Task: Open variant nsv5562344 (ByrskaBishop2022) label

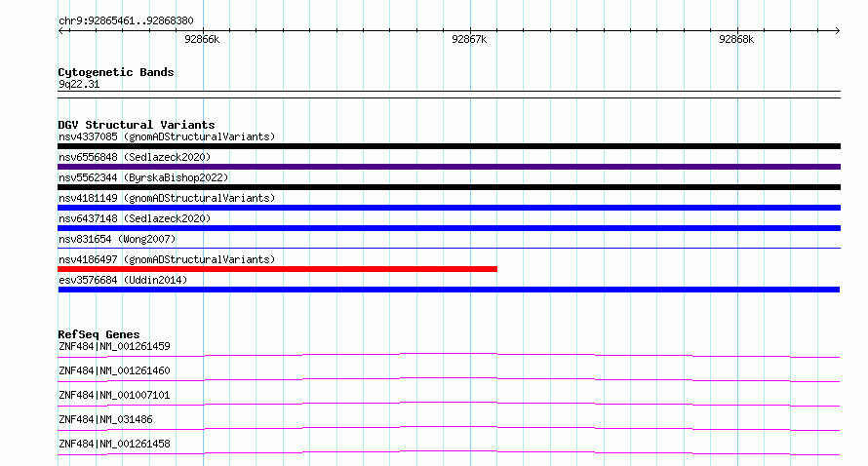Action: click(143, 177)
